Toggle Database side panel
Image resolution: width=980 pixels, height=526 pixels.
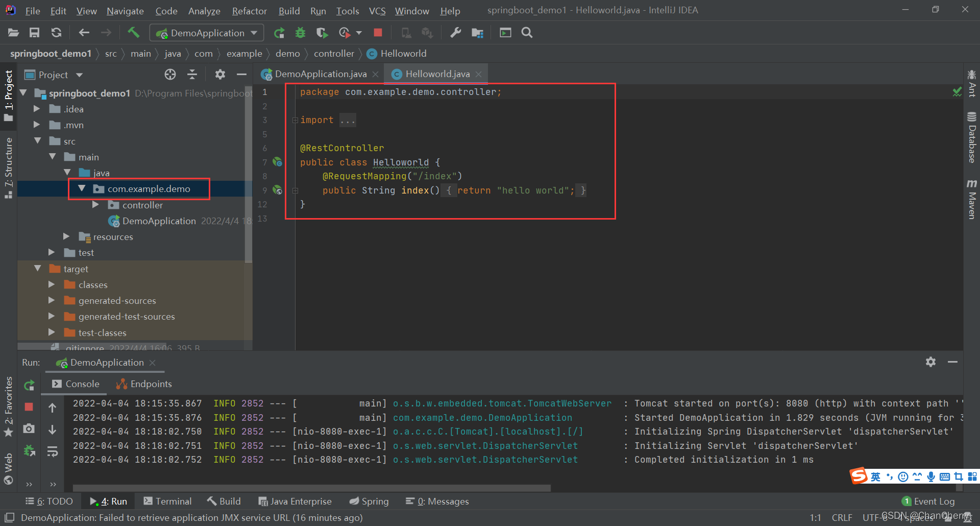point(971,137)
